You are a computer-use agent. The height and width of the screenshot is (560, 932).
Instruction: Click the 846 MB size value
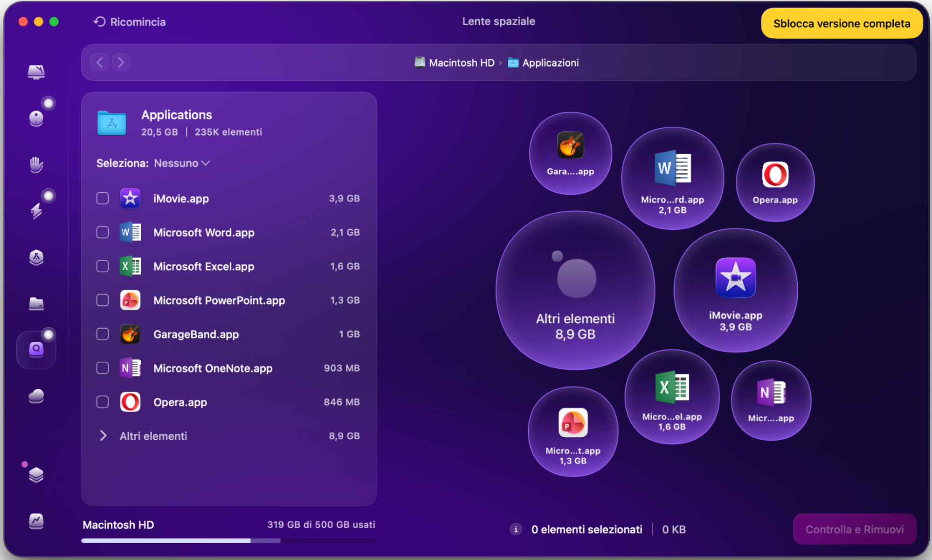coord(342,402)
